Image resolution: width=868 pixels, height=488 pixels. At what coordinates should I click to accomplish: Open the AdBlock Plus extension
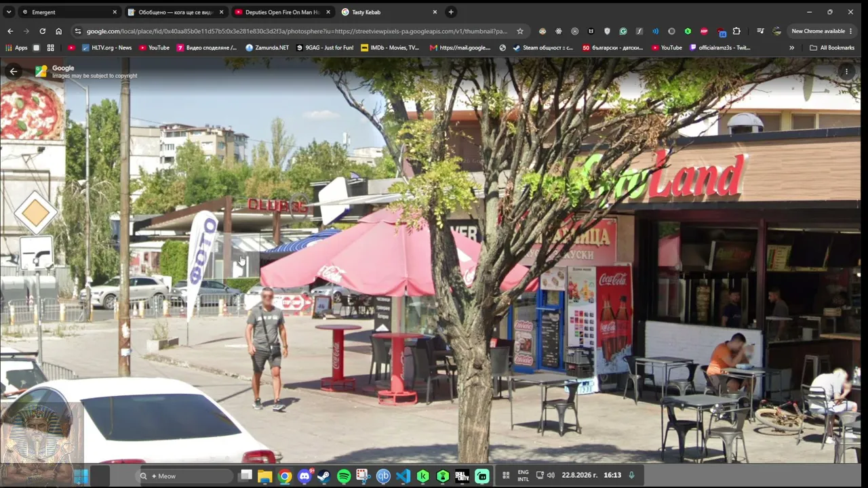pyautogui.click(x=704, y=31)
